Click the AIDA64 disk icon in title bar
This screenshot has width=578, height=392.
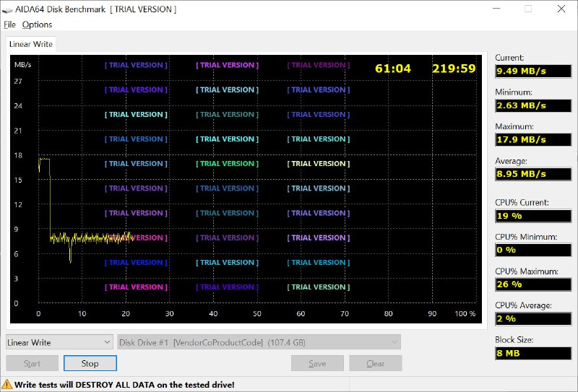[x=7, y=10]
